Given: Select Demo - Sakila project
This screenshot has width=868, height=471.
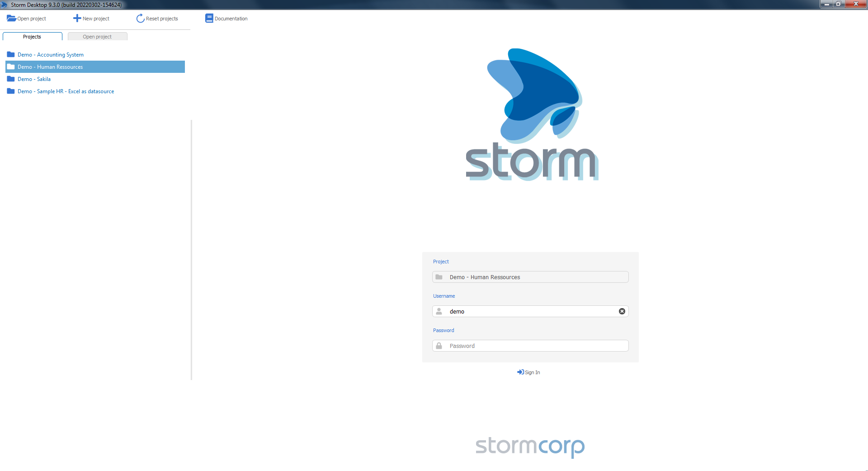Looking at the screenshot, I should click(x=34, y=79).
